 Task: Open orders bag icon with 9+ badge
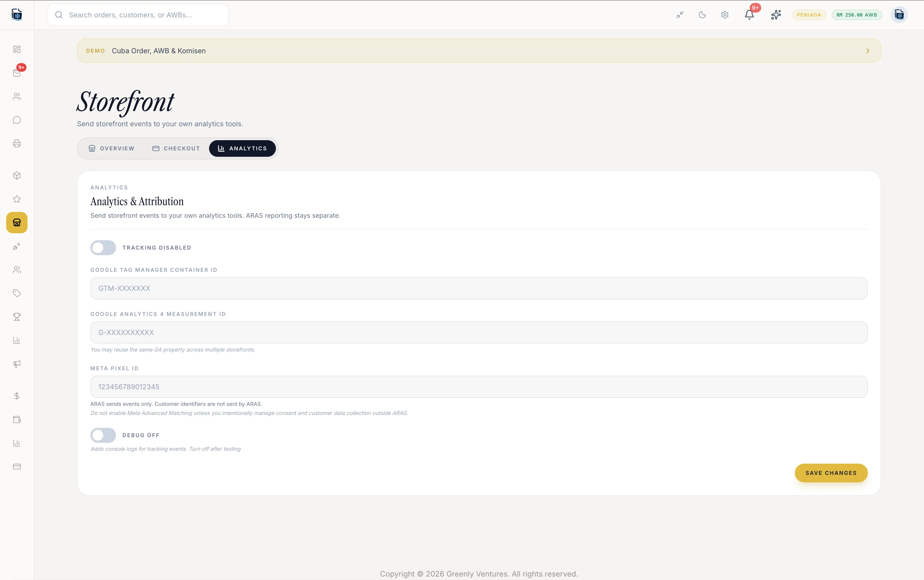[x=17, y=72]
